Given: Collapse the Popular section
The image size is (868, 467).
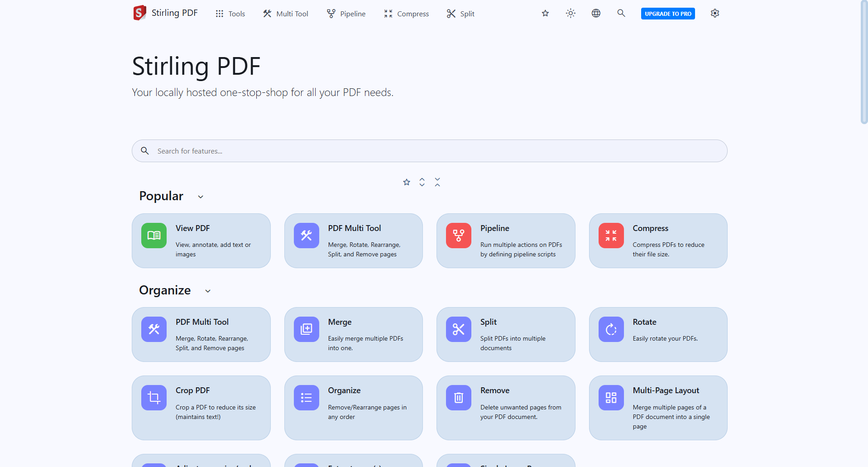Looking at the screenshot, I should tap(200, 196).
